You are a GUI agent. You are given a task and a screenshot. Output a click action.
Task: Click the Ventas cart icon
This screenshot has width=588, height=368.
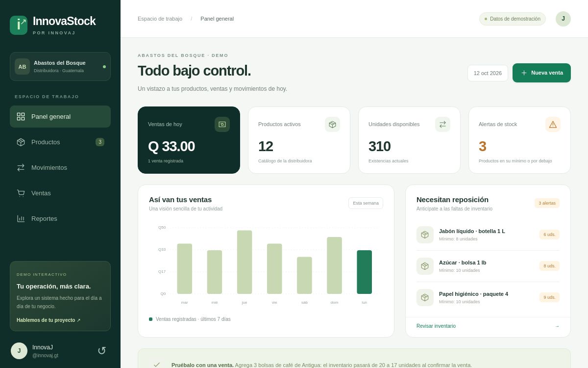(x=21, y=193)
